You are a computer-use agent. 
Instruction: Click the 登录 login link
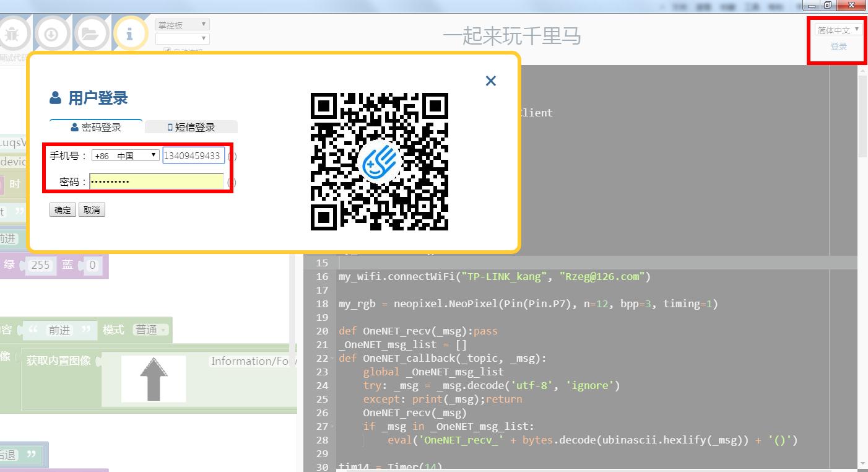pos(839,46)
